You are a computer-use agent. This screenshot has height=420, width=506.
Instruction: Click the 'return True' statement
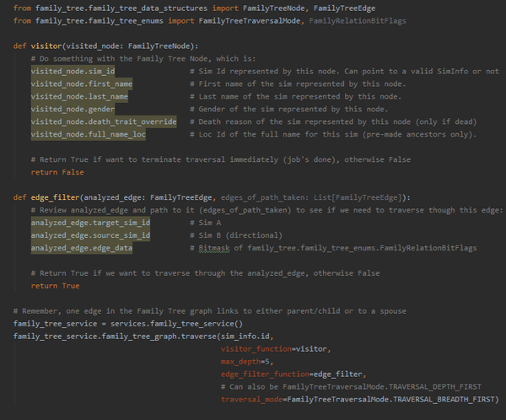(x=56, y=286)
